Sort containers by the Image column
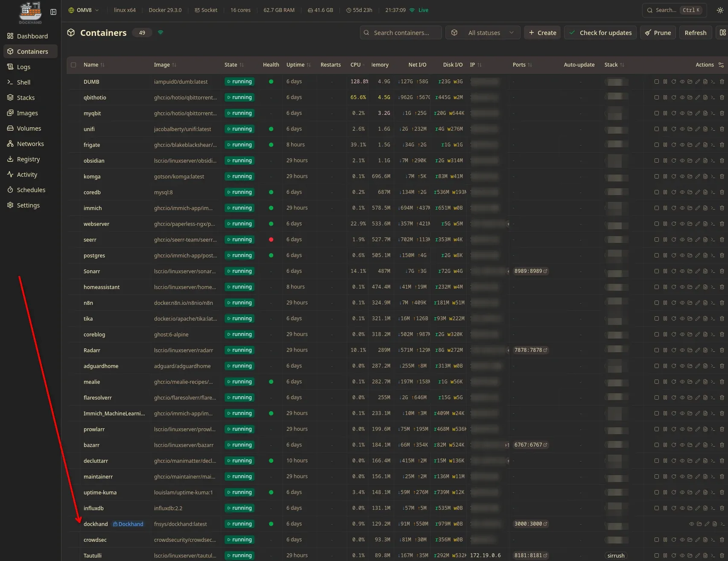 165,65
